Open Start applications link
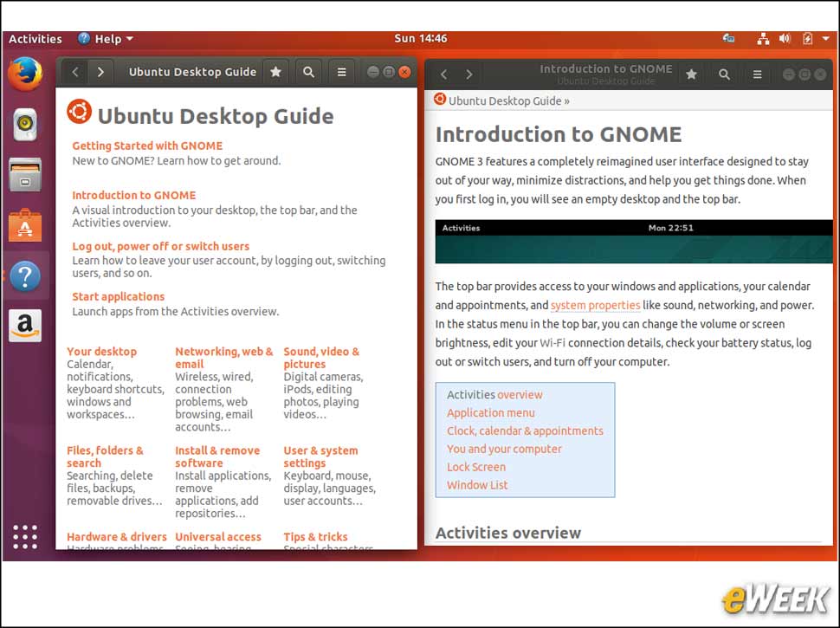Screen dimensions: 840x628 pos(119,296)
